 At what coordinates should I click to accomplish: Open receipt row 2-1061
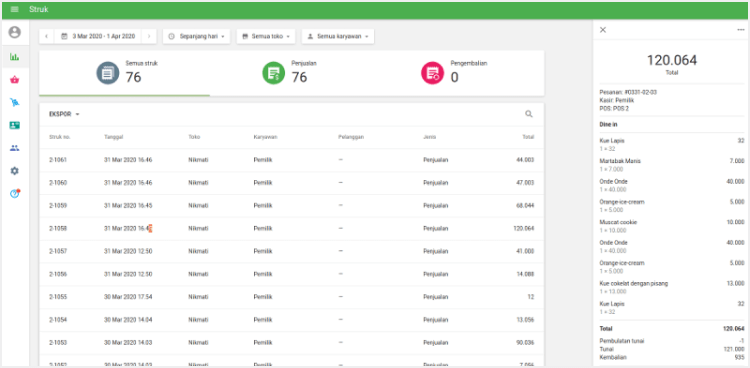click(x=291, y=160)
